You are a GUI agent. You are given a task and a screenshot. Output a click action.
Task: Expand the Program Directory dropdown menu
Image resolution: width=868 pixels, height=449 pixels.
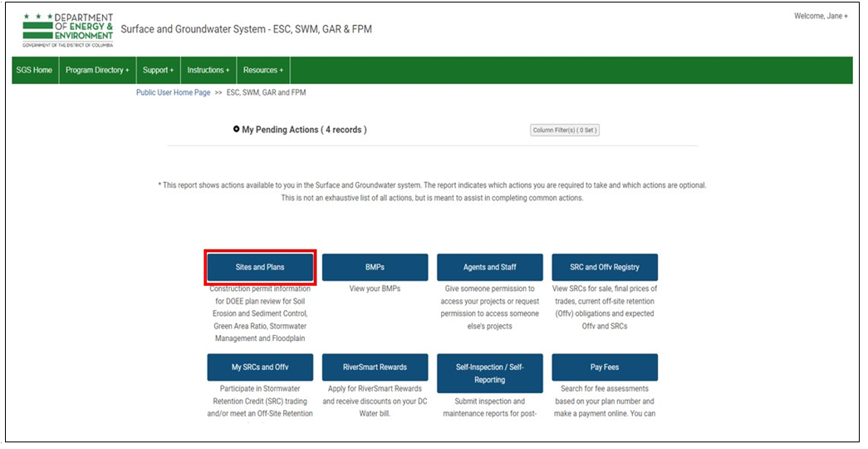pos(96,71)
